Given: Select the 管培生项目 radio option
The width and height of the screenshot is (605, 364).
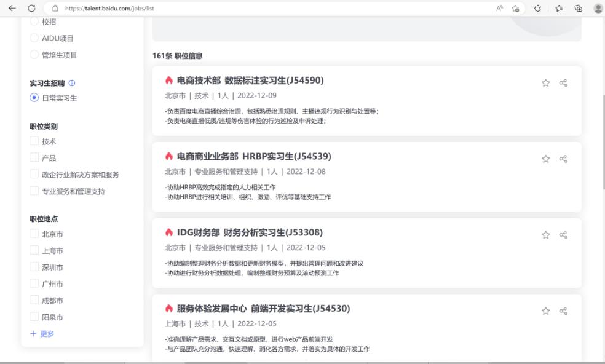Looking at the screenshot, I should (34, 55).
